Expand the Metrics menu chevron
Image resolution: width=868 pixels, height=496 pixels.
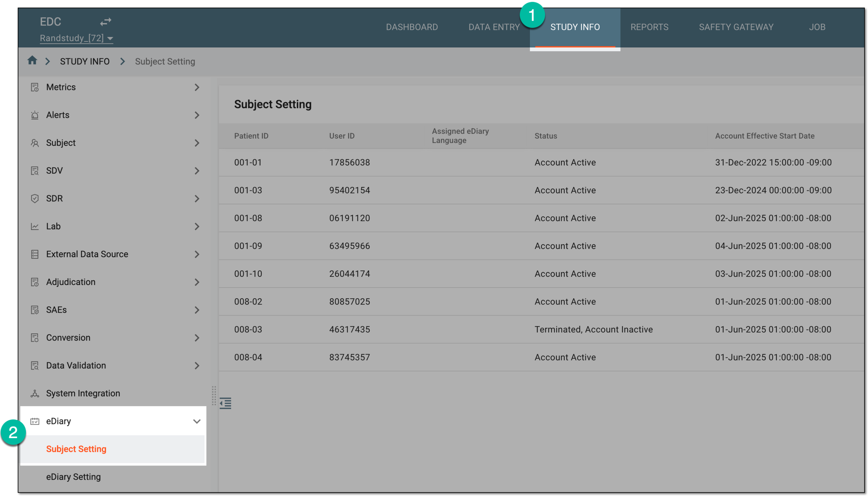[x=197, y=87]
